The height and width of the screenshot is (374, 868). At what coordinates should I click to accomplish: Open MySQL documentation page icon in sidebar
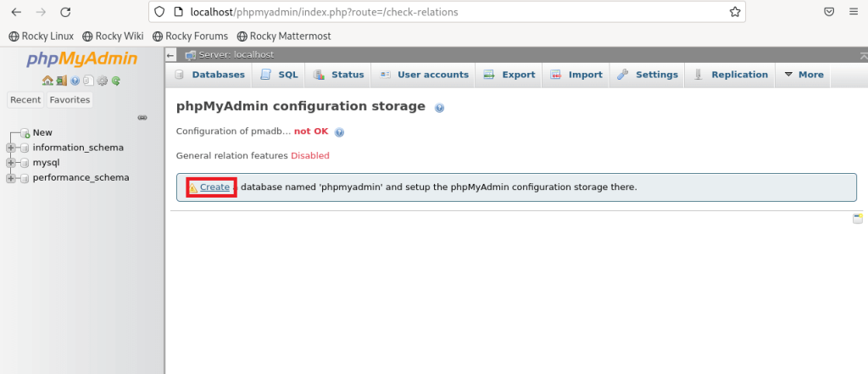pos(88,81)
